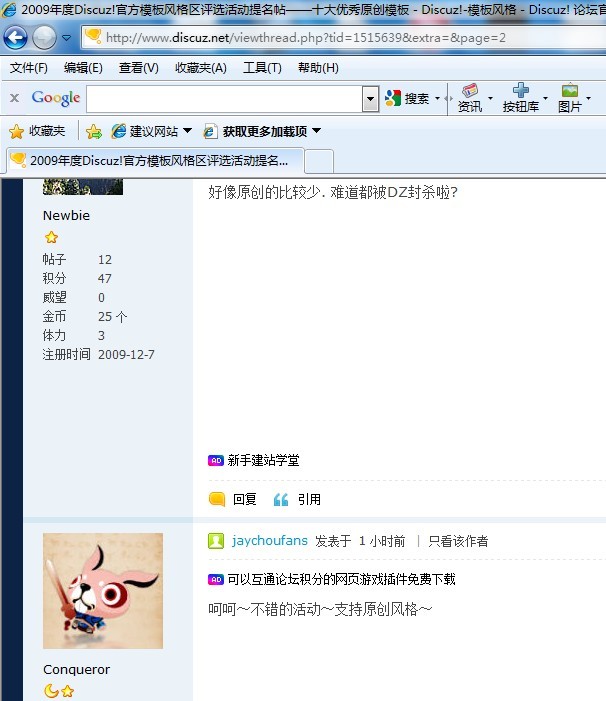This screenshot has height=701, width=606.
Task: Click the 回复 speech bubble icon
Action: coord(217,499)
